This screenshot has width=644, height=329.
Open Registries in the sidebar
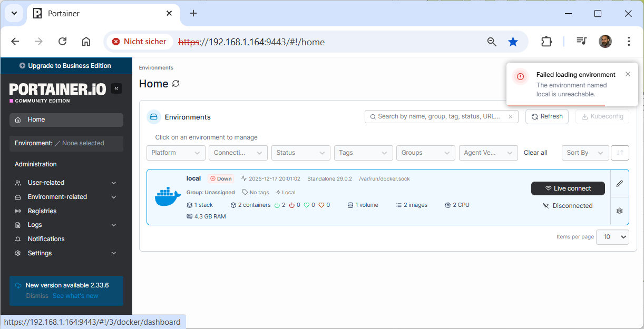[x=42, y=211]
